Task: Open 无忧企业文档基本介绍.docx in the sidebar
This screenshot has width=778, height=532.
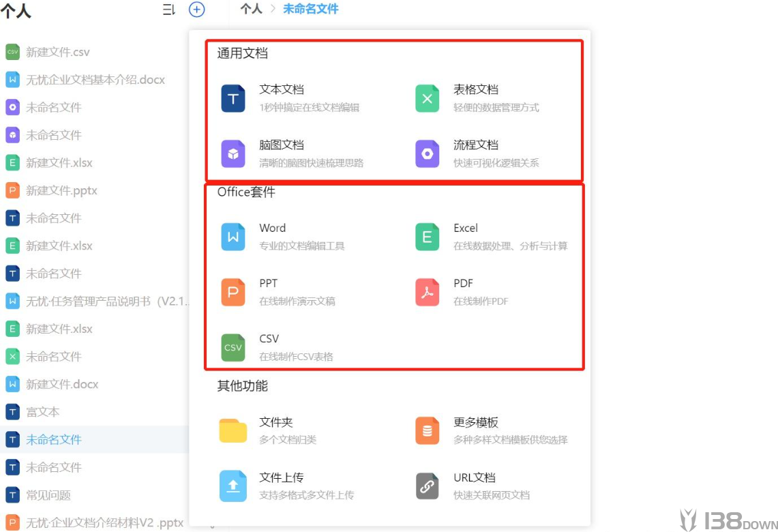Action: click(95, 80)
